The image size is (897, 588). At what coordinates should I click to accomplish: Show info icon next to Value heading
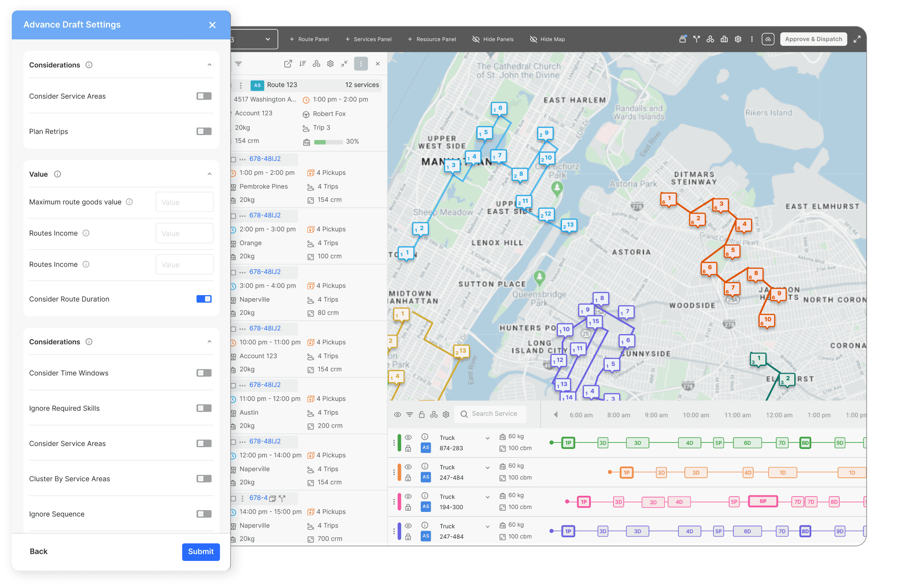click(x=57, y=174)
